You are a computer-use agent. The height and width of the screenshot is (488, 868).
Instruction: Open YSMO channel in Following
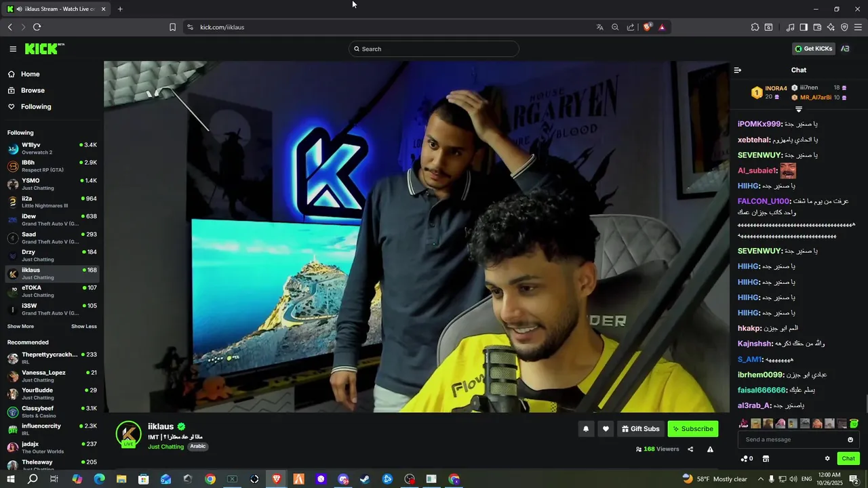[52, 184]
